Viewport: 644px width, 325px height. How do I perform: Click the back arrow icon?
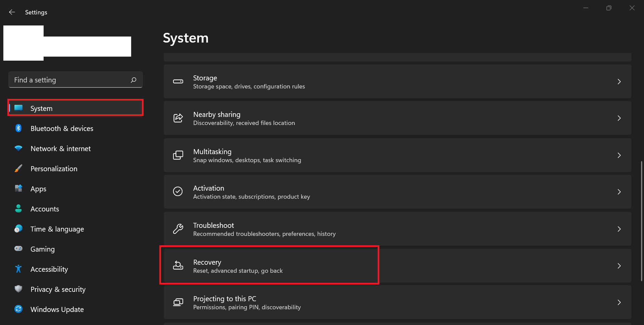point(12,12)
